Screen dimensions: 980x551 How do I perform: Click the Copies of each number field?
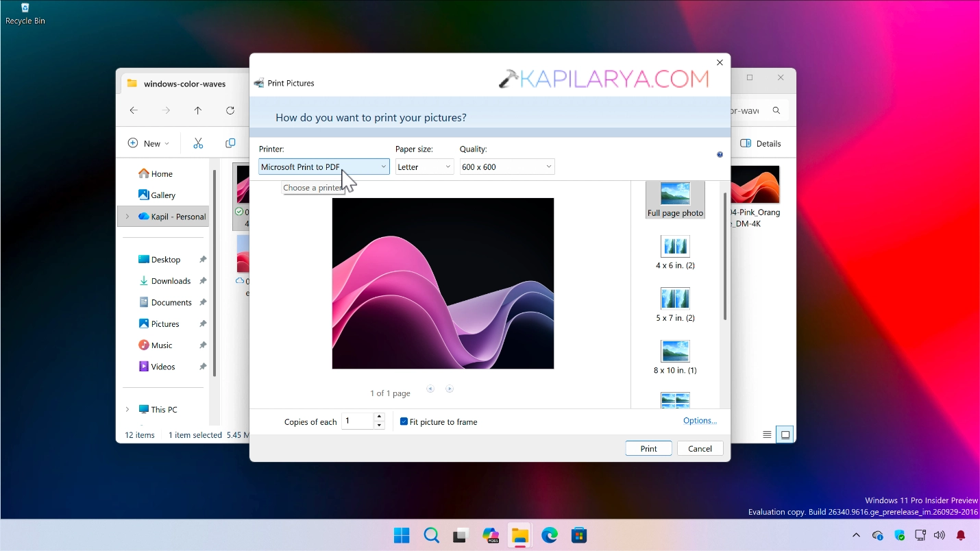tap(358, 421)
